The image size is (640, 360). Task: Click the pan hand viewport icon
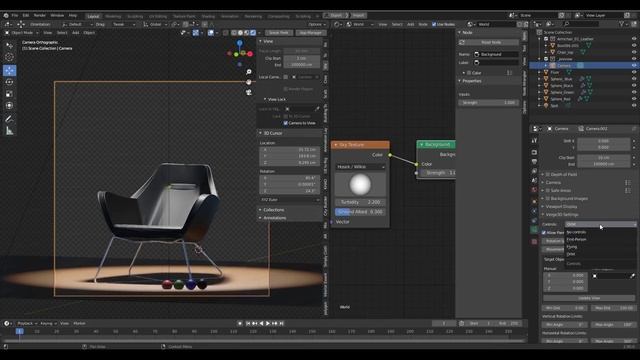pos(249,82)
